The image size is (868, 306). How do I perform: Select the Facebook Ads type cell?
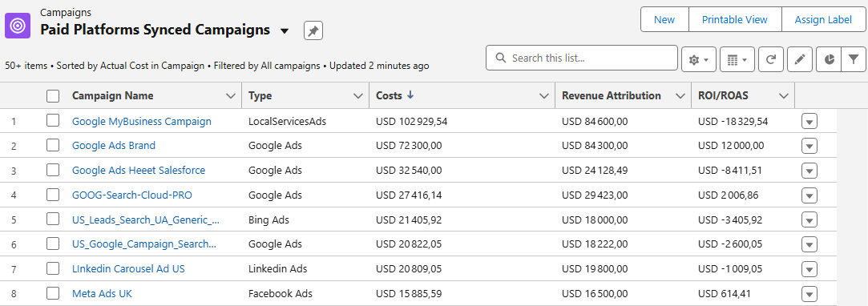[x=280, y=293]
